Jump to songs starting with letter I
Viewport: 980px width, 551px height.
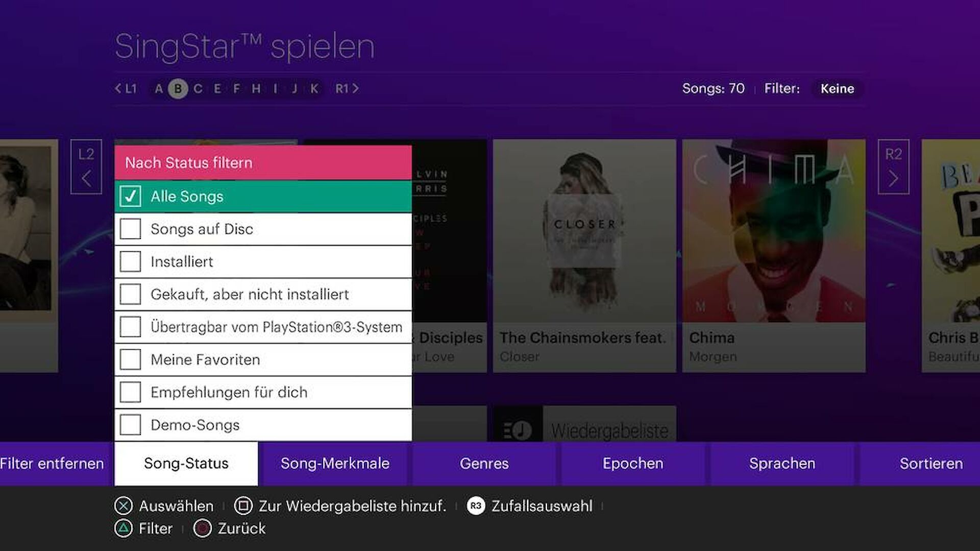pos(276,88)
